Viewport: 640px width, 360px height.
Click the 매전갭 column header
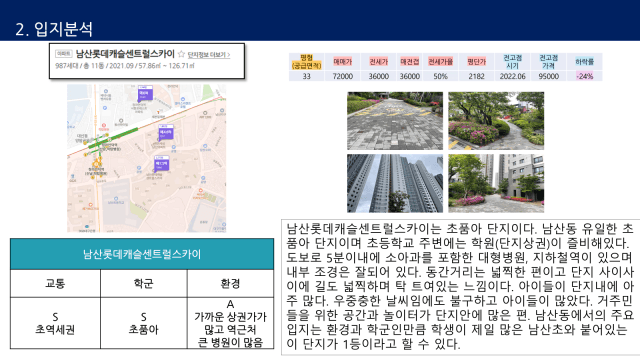point(409,62)
